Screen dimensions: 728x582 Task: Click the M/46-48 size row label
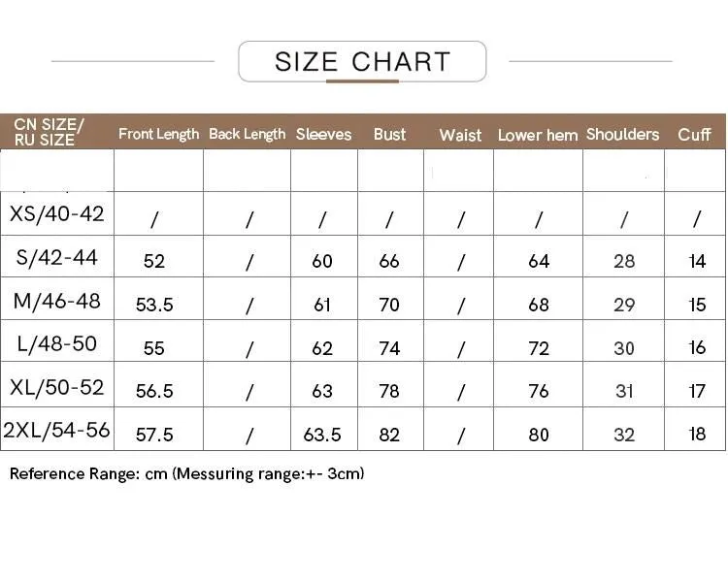(x=56, y=302)
